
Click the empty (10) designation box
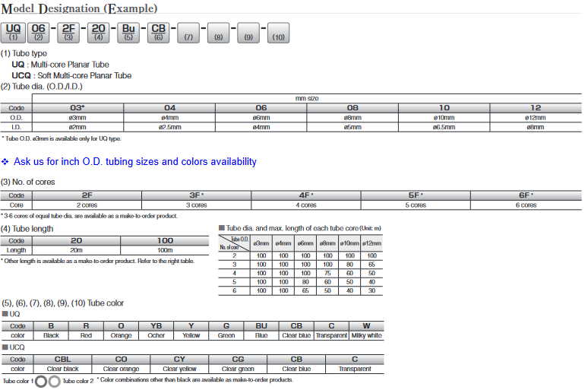coord(278,33)
